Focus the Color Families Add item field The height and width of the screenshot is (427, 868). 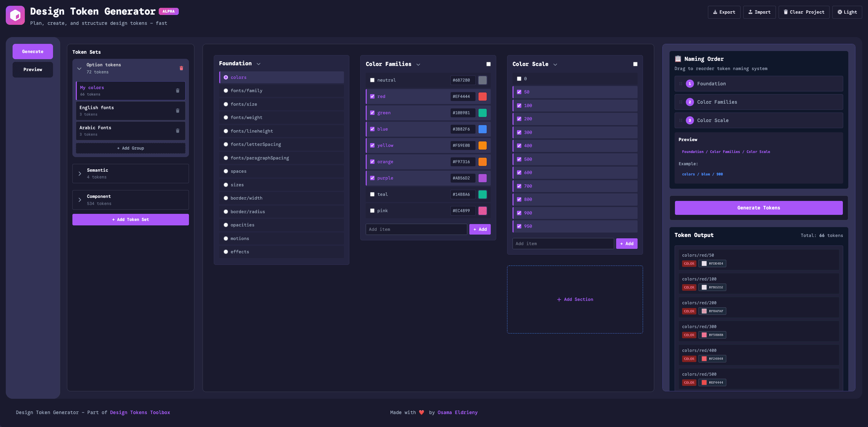pyautogui.click(x=416, y=229)
